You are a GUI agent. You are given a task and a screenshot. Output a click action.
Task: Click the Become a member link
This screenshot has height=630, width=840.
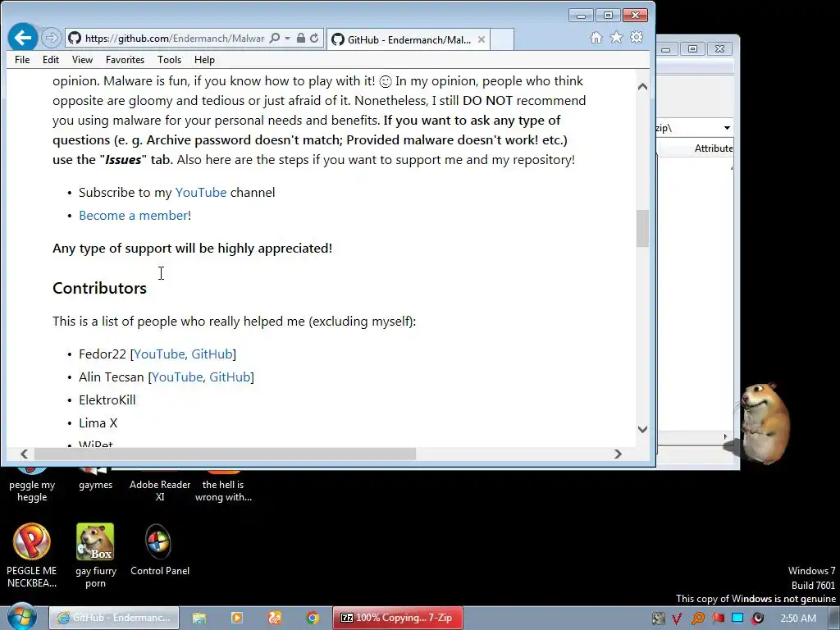[x=134, y=216]
